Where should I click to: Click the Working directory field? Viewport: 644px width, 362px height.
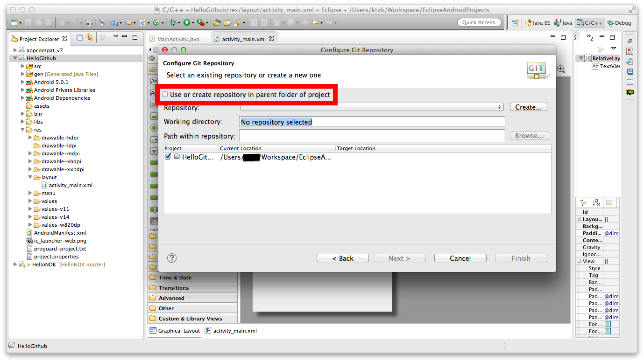click(372, 122)
